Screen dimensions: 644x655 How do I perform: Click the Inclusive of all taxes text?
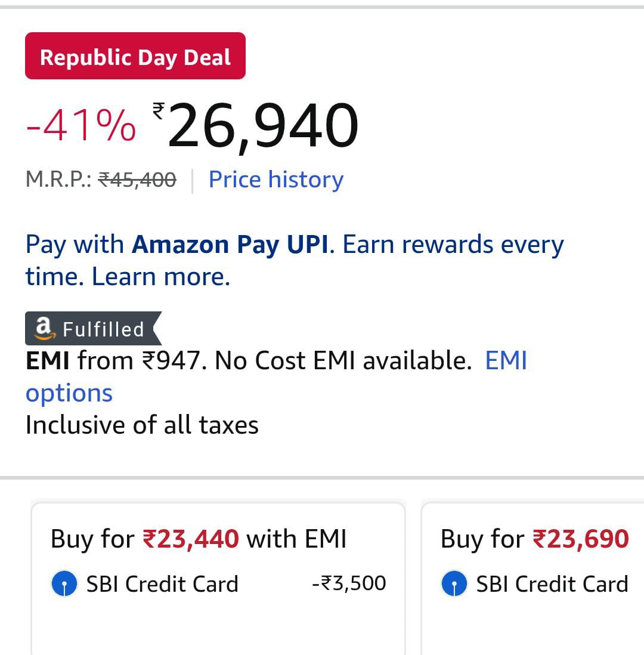click(142, 425)
